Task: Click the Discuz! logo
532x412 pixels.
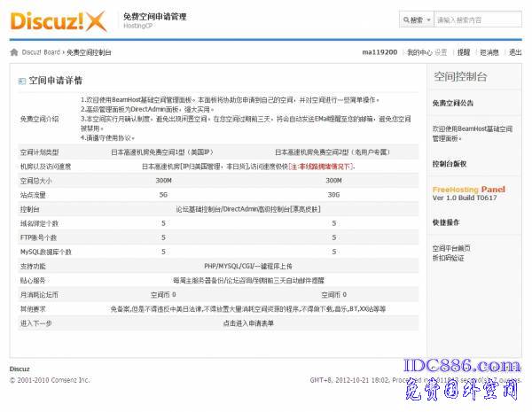Action: pyautogui.click(x=58, y=19)
